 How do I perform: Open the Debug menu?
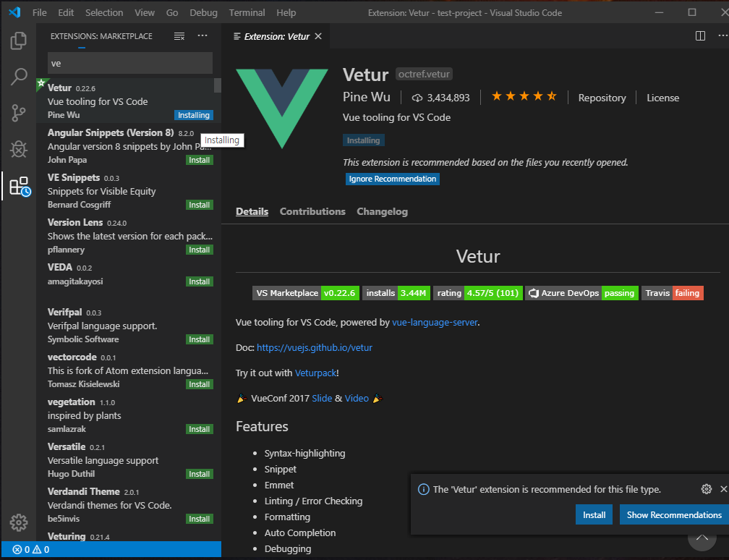pos(203,12)
